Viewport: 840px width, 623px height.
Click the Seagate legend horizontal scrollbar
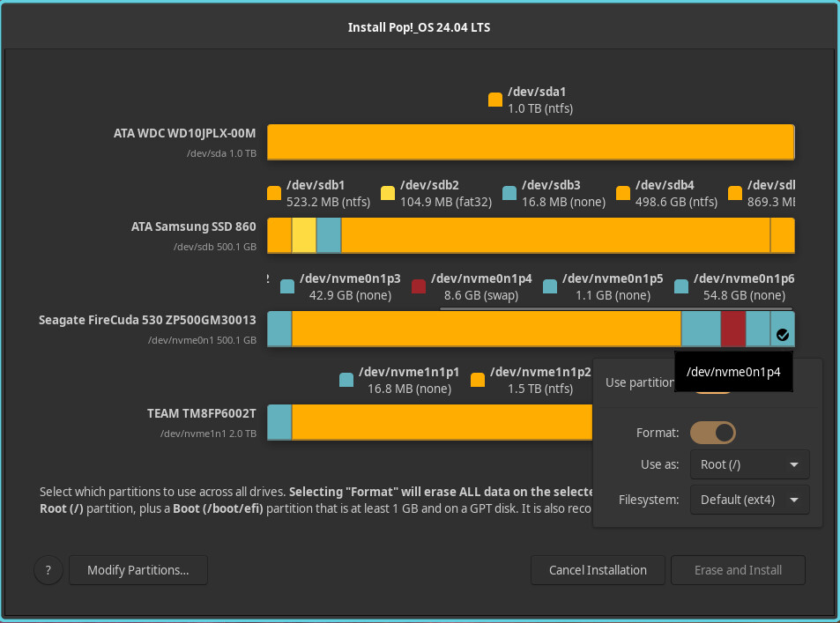(615, 308)
